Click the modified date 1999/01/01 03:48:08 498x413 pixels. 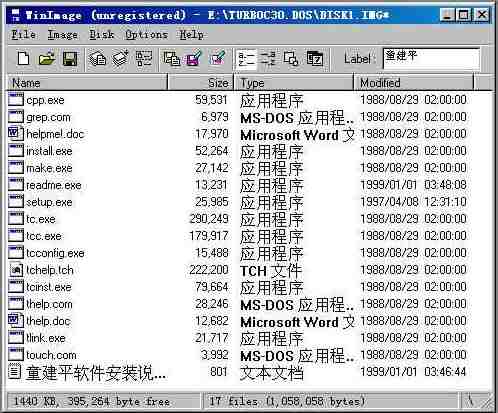[x=413, y=185]
